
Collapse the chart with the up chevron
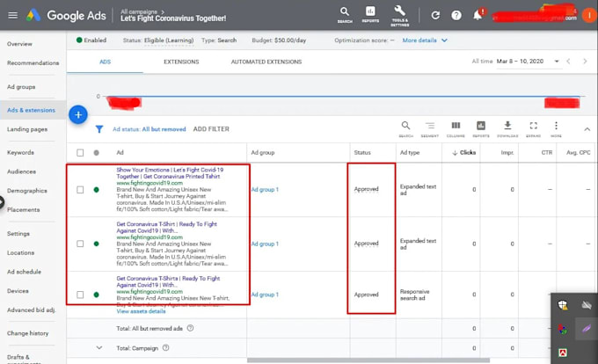(587, 129)
